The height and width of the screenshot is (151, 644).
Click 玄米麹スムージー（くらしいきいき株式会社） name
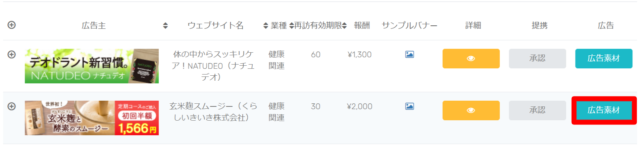pos(213,112)
